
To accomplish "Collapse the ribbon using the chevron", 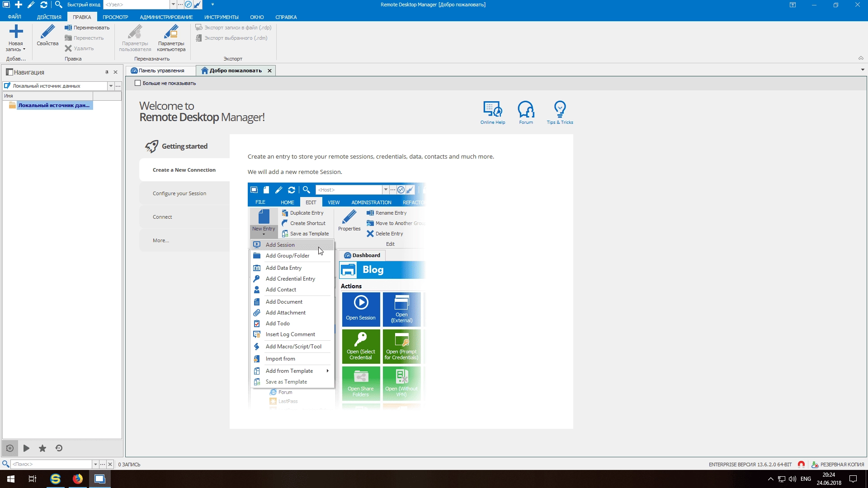I will click(x=861, y=58).
